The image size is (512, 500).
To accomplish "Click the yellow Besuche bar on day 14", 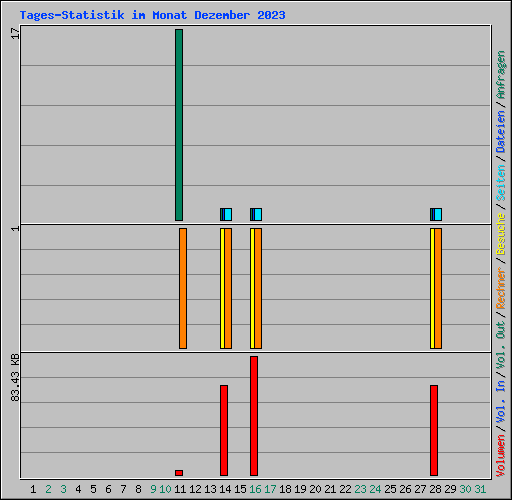I will point(222,289).
